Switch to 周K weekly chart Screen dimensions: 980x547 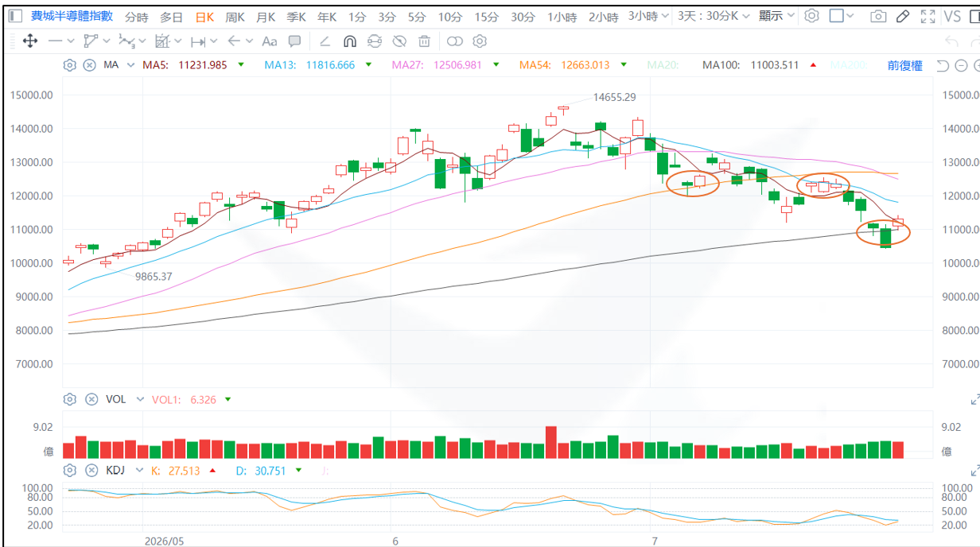pos(235,17)
